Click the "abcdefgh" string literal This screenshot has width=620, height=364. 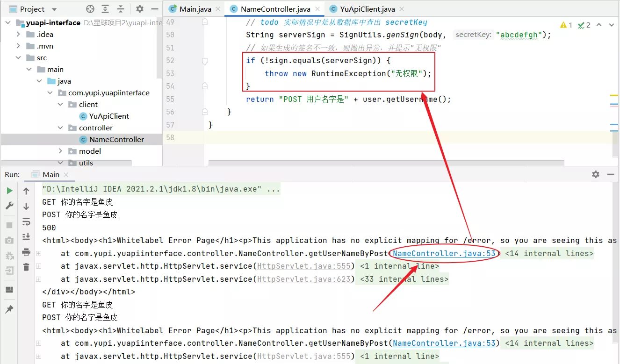[x=519, y=35]
